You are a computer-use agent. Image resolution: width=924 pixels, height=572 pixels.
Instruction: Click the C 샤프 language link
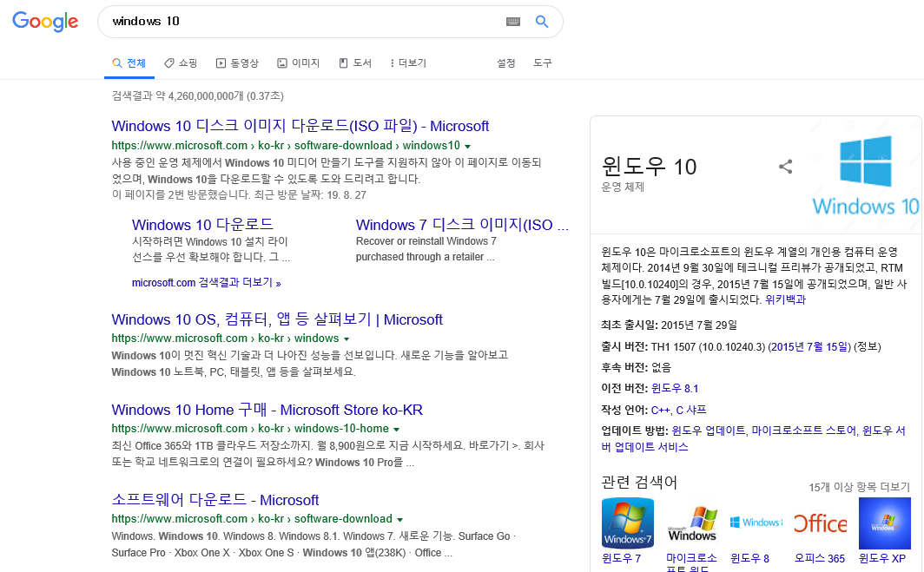[691, 410]
